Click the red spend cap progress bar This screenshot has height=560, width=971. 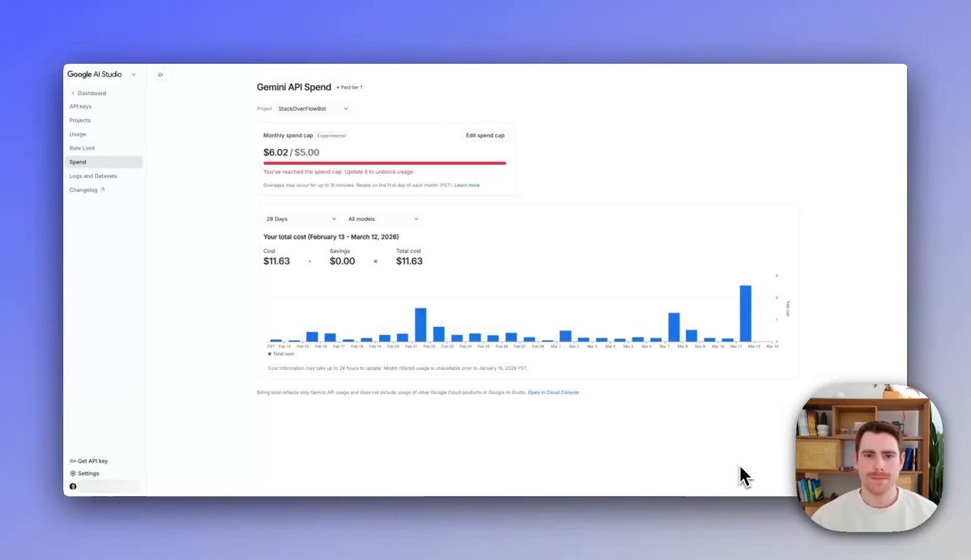click(x=385, y=163)
